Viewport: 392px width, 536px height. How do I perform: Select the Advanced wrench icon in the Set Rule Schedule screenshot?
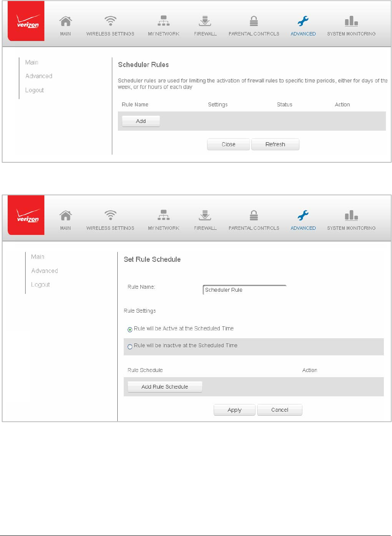coord(303,216)
